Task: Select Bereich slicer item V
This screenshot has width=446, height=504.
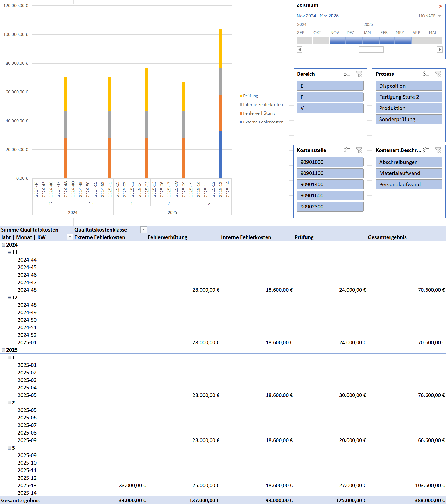Action: [x=330, y=108]
